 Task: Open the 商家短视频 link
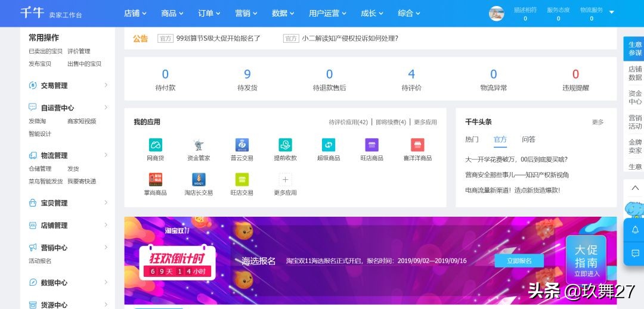[82, 121]
